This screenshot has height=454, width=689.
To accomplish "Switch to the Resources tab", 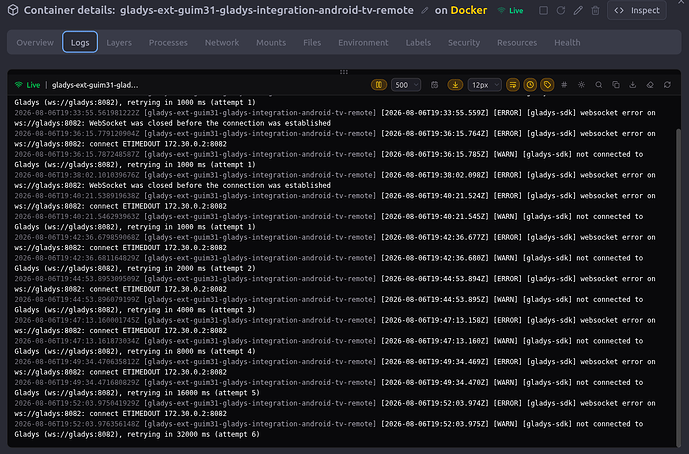I will tap(517, 43).
